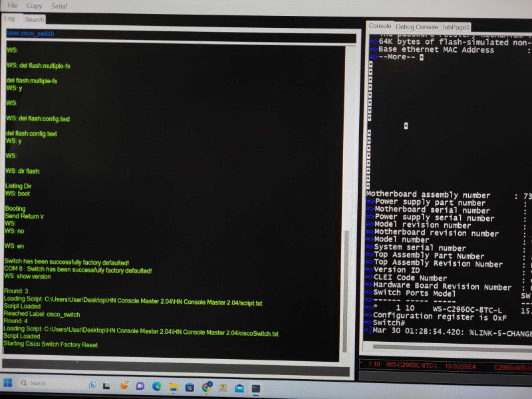
Task: Click the 'Round: 4' log line
Action: [15, 321]
